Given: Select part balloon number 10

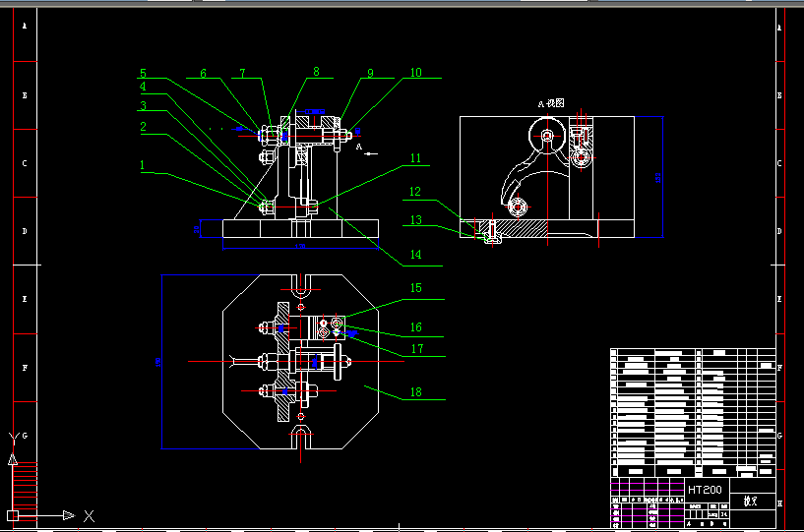Looking at the screenshot, I should pyautogui.click(x=415, y=72).
